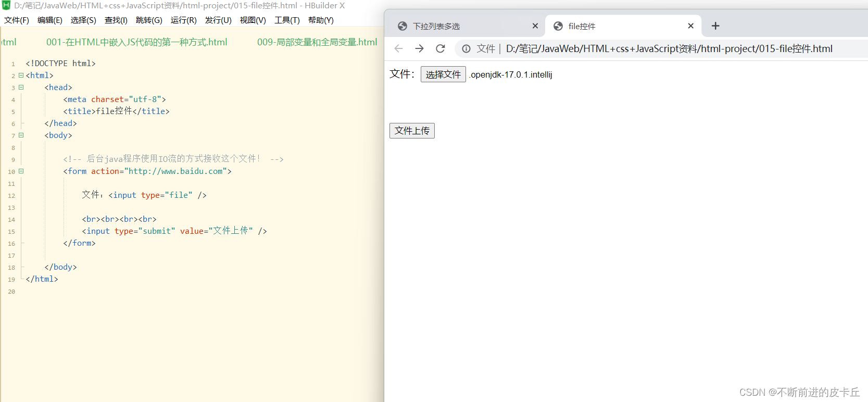Collapse the html tag fold on line 2
The height and width of the screenshot is (402, 868).
pos(21,76)
